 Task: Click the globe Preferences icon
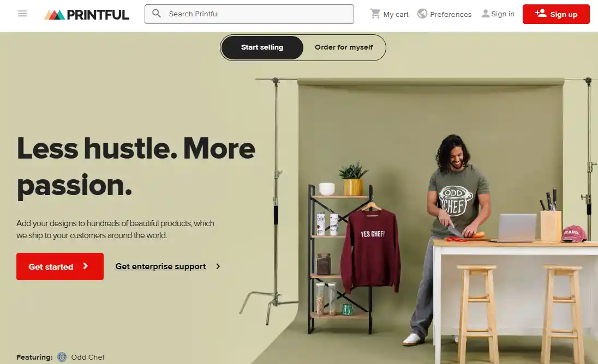tap(422, 14)
